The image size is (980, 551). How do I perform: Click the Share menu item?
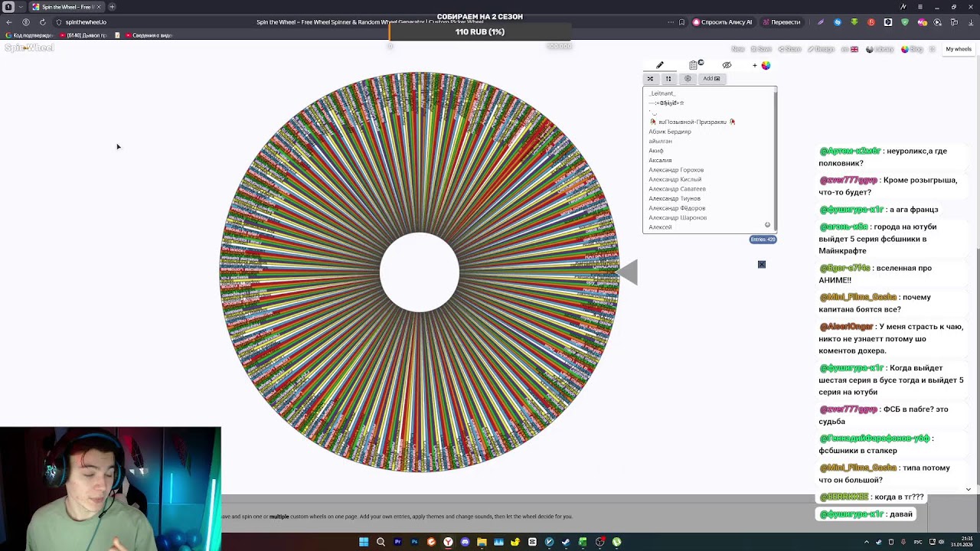pos(789,49)
